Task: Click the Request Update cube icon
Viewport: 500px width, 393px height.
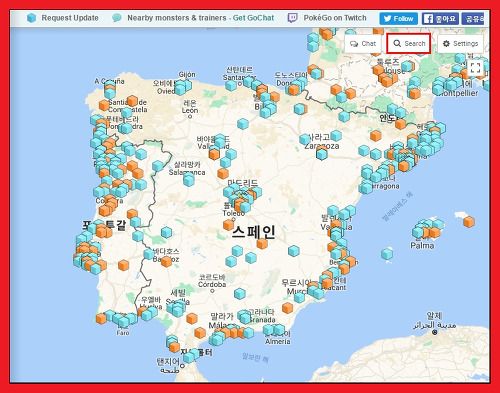Action: tap(31, 18)
